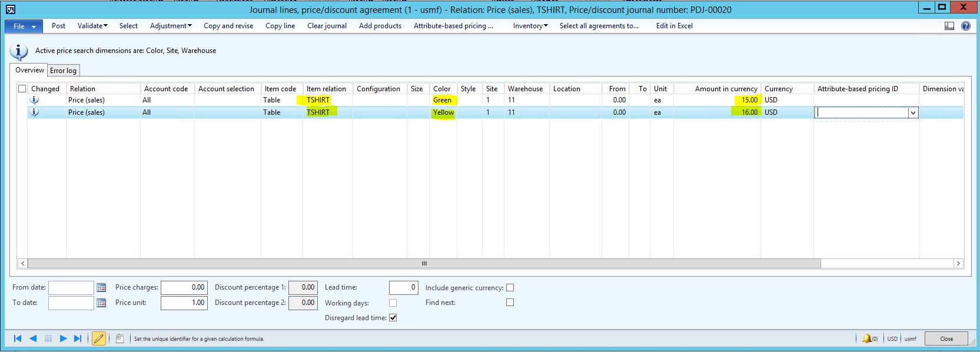Jump to the last record arrow
Viewport: 980px width, 352px height.
pos(78,338)
